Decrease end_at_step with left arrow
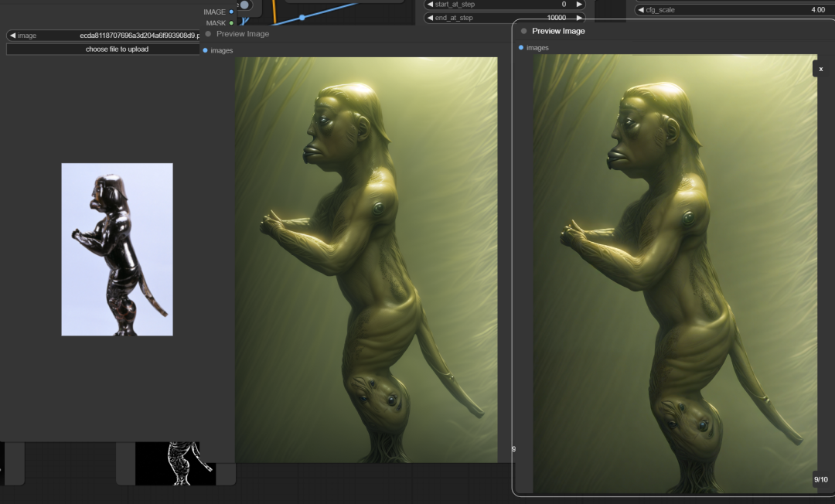The image size is (835, 504). pos(430,18)
